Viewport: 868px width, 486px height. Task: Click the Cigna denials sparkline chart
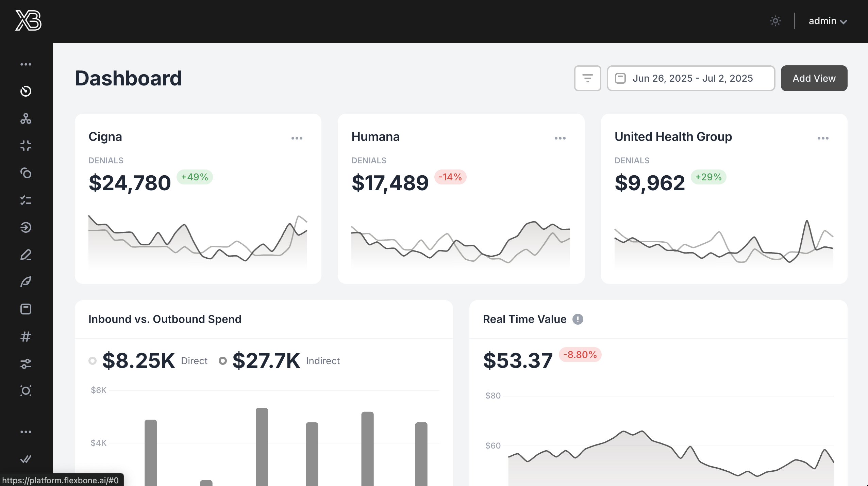point(198,242)
